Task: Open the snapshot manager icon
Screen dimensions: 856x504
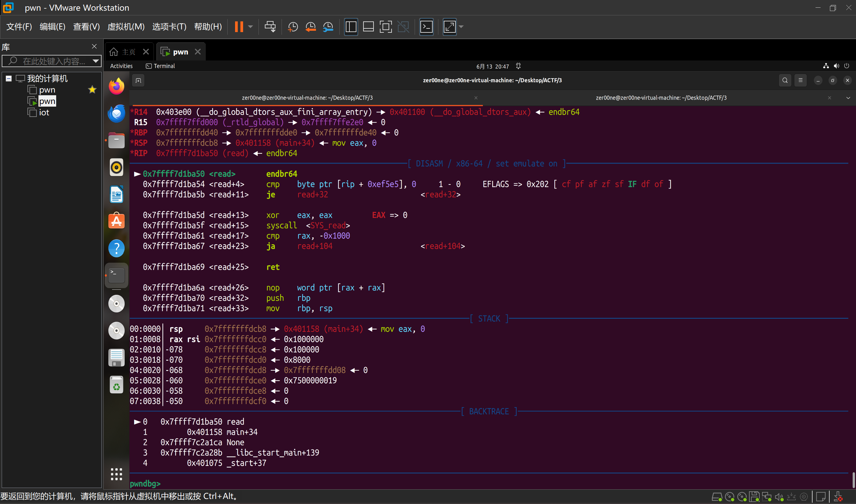Action: click(x=328, y=26)
